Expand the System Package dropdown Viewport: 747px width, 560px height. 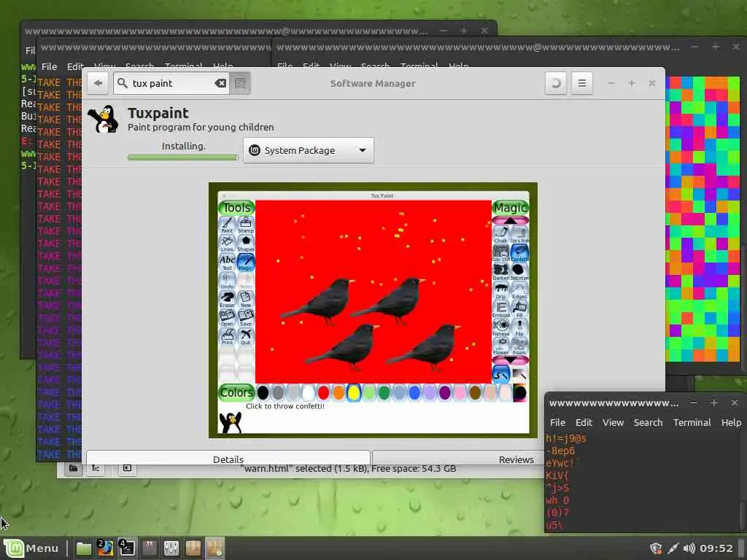pyautogui.click(x=309, y=150)
